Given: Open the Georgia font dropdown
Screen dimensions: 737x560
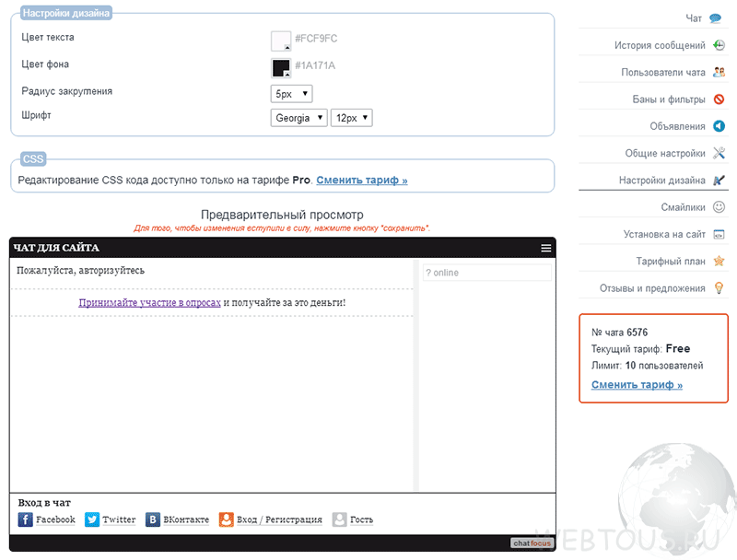Looking at the screenshot, I should [x=298, y=118].
